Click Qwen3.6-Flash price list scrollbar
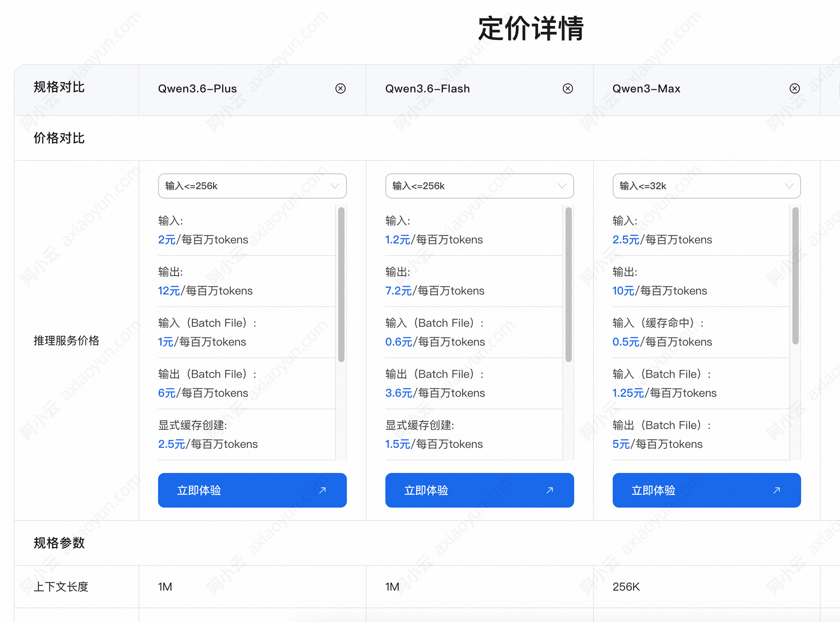 (x=568, y=285)
